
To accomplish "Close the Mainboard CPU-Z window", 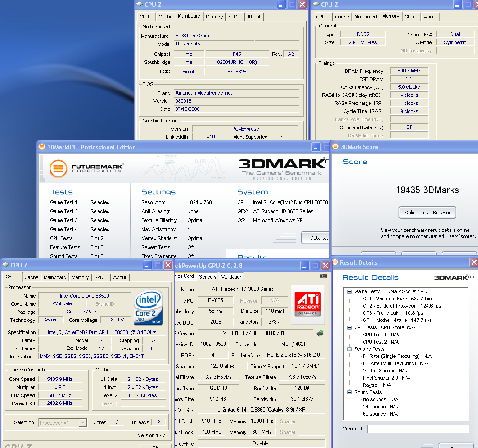I will pos(302,4).
